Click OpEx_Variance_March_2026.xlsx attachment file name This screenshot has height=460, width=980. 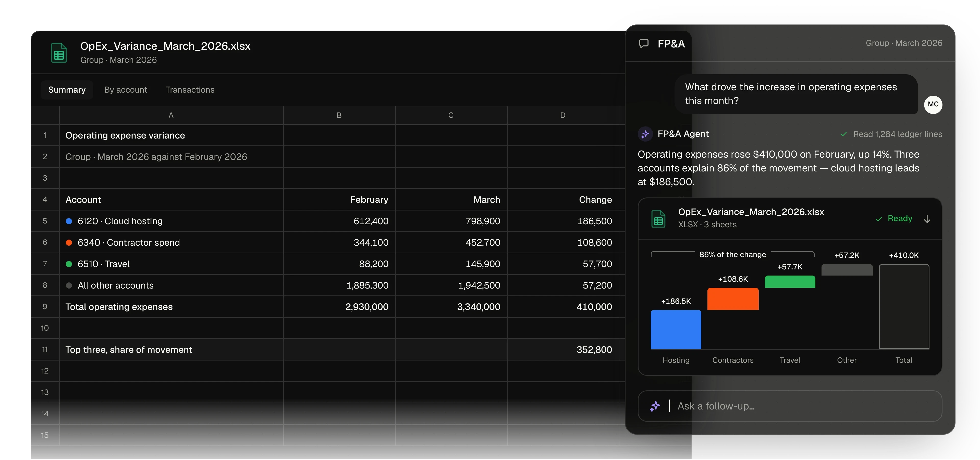[x=751, y=212]
